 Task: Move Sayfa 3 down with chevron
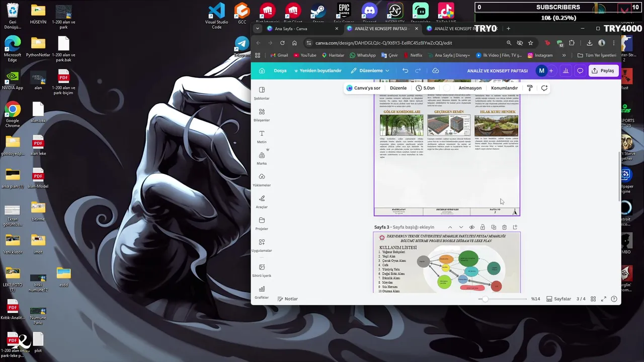[461, 227]
